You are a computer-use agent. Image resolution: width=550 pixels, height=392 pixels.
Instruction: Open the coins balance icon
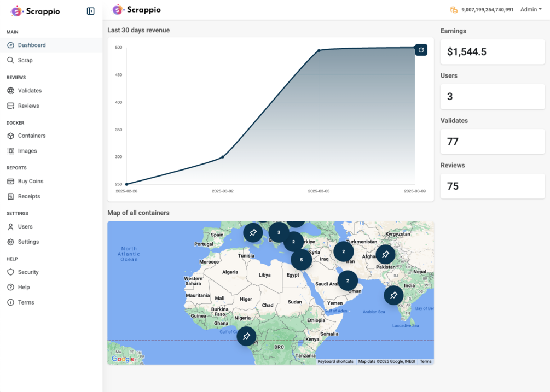(454, 10)
